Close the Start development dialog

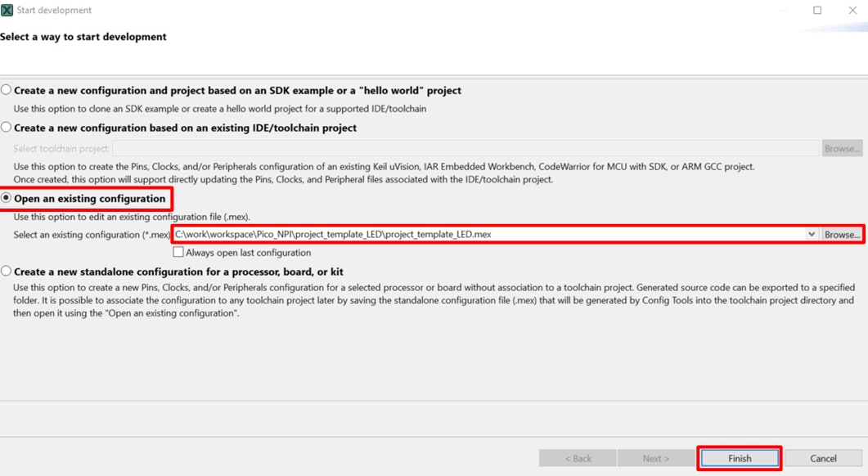pyautogui.click(x=851, y=11)
